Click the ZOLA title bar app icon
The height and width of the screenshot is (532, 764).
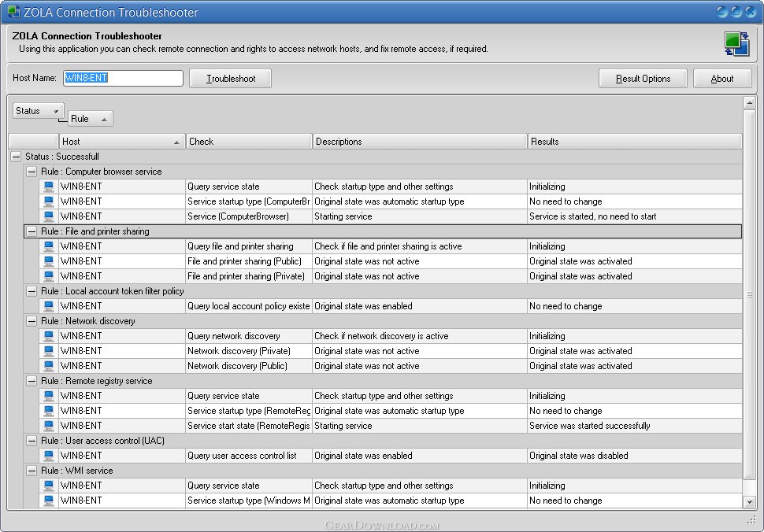(13, 12)
